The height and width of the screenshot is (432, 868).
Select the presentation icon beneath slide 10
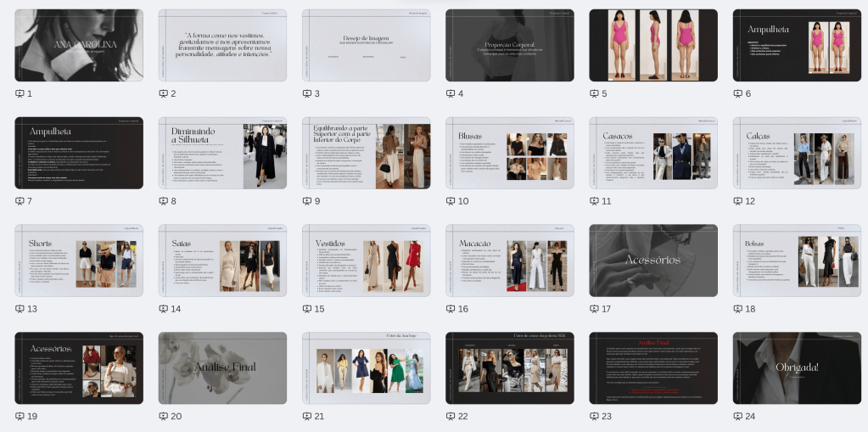point(451,201)
